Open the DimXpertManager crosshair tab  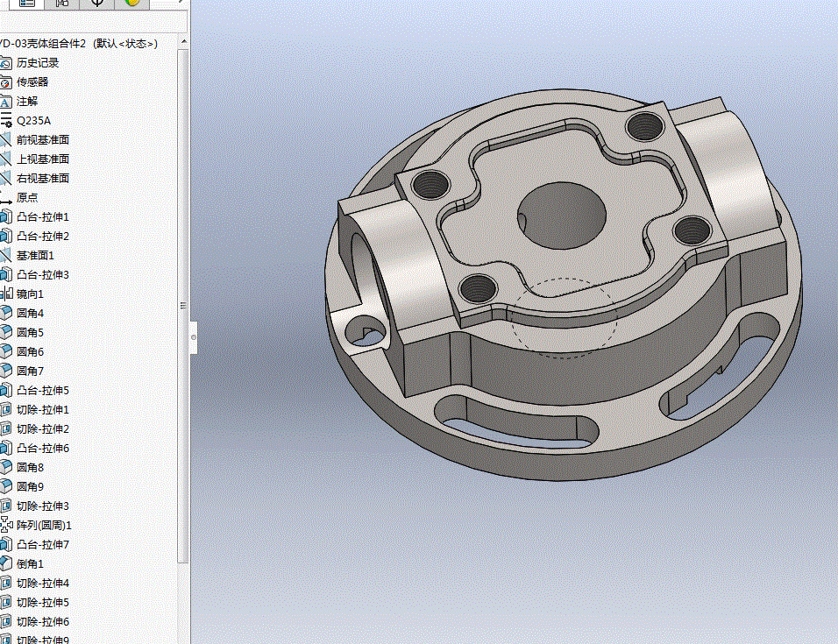pos(97,4)
